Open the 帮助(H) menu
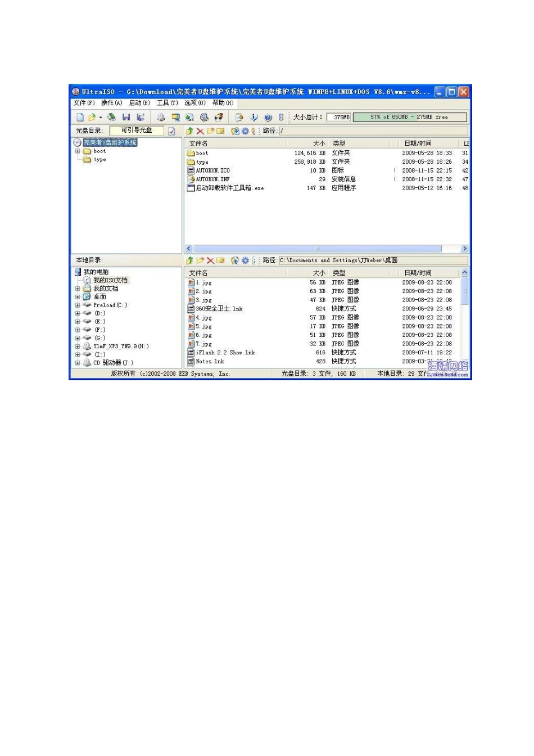 tap(223, 103)
